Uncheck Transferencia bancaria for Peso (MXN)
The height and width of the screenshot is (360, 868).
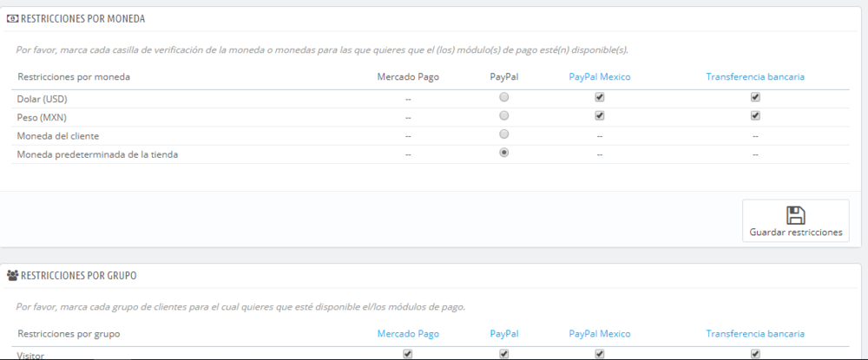[755, 115]
